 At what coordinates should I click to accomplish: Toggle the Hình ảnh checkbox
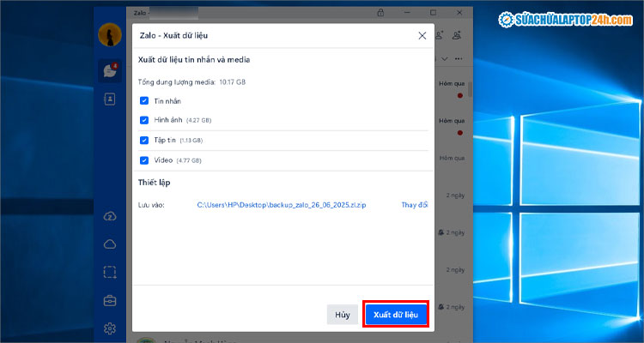(144, 120)
